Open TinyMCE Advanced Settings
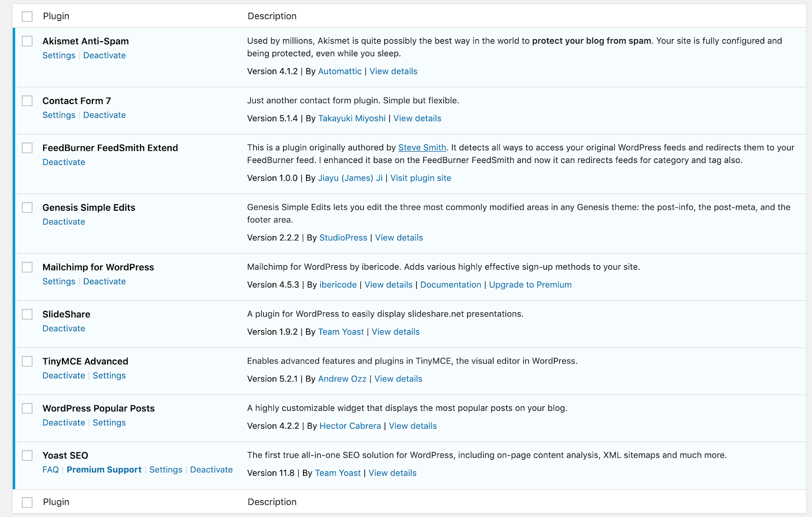This screenshot has height=517, width=812. 109,375
